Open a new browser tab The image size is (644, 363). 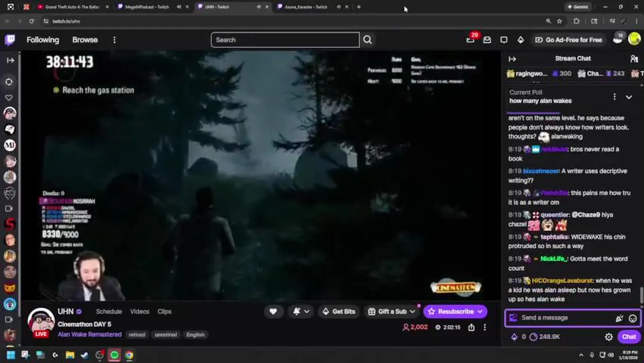[x=359, y=7]
